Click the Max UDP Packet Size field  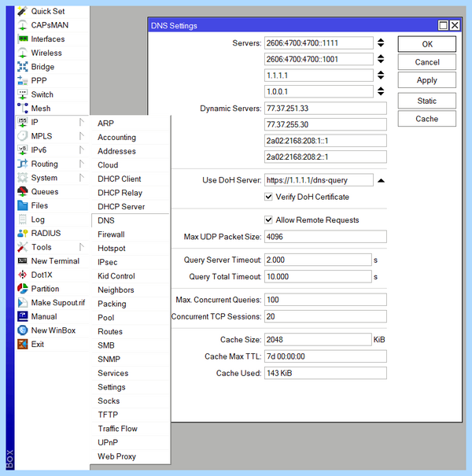326,237
